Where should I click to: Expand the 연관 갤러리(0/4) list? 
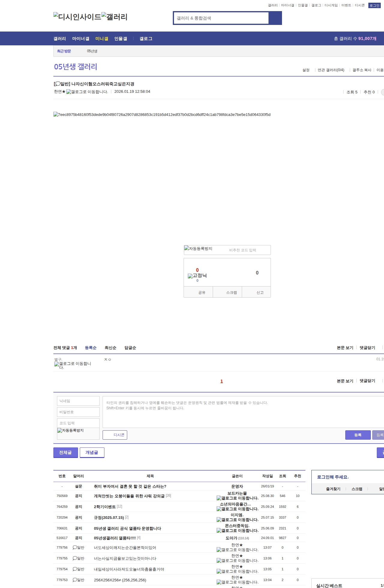coord(331,70)
